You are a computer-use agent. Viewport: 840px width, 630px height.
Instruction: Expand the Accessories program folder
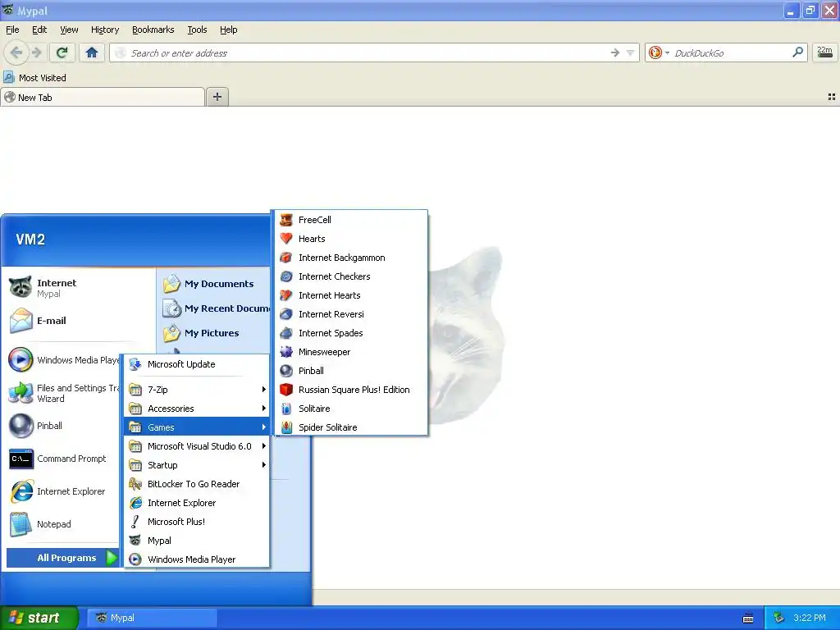click(197, 409)
